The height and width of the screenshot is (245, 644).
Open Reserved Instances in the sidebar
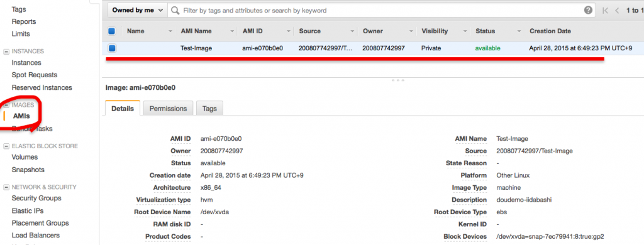click(42, 87)
